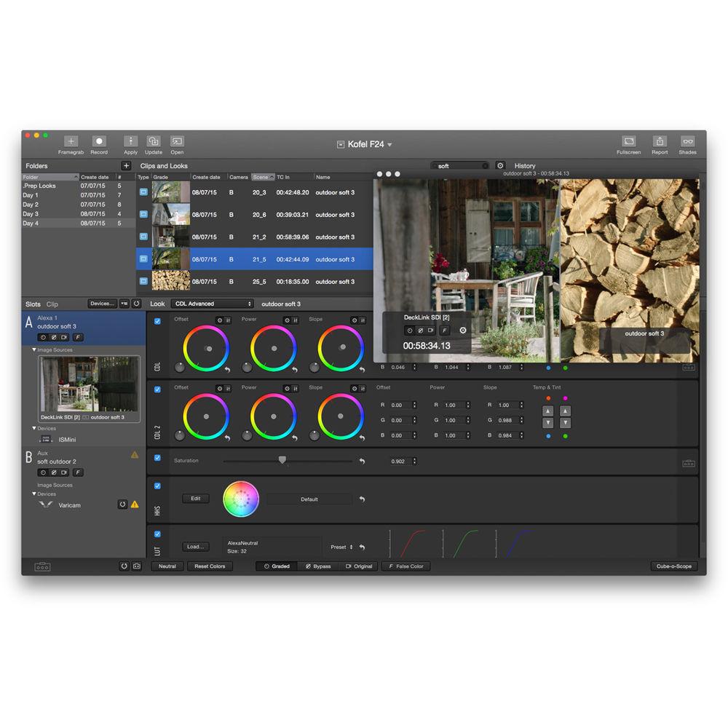Screen dimensions: 728x728
Task: Click the reload icon next to Varicam device
Action: pyautogui.click(x=123, y=504)
